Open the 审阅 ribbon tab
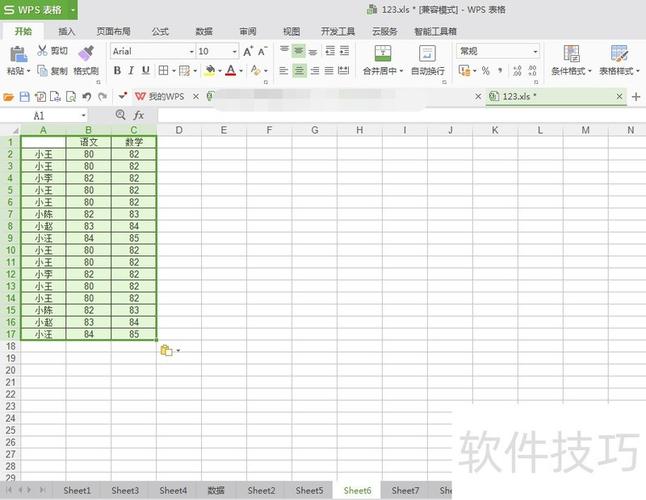The height and width of the screenshot is (500, 646). (x=248, y=31)
